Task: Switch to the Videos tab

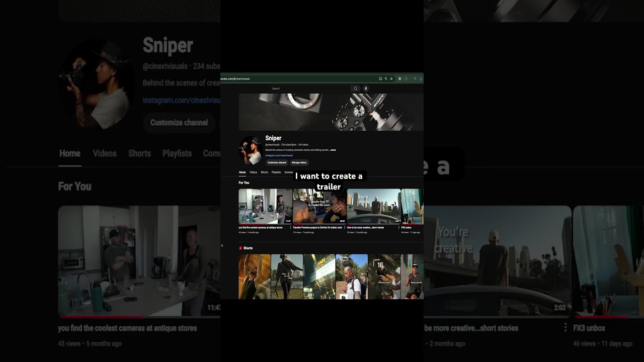Action: coord(253,172)
